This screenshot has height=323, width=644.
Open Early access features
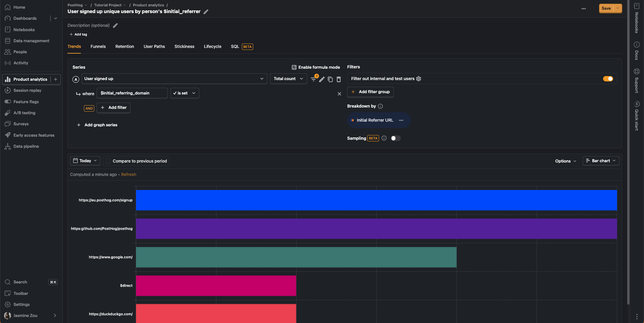(x=34, y=135)
